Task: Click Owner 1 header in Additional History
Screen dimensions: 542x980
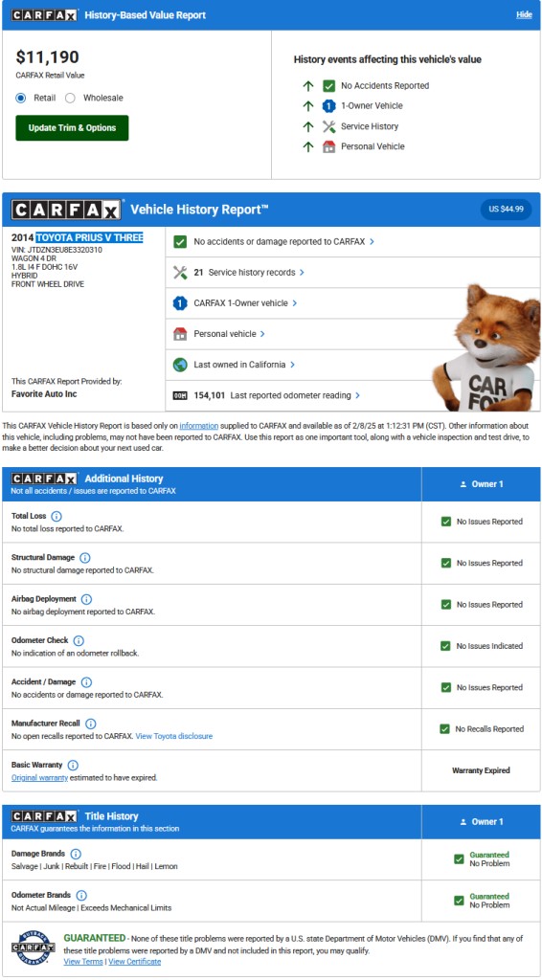Action: click(x=482, y=484)
